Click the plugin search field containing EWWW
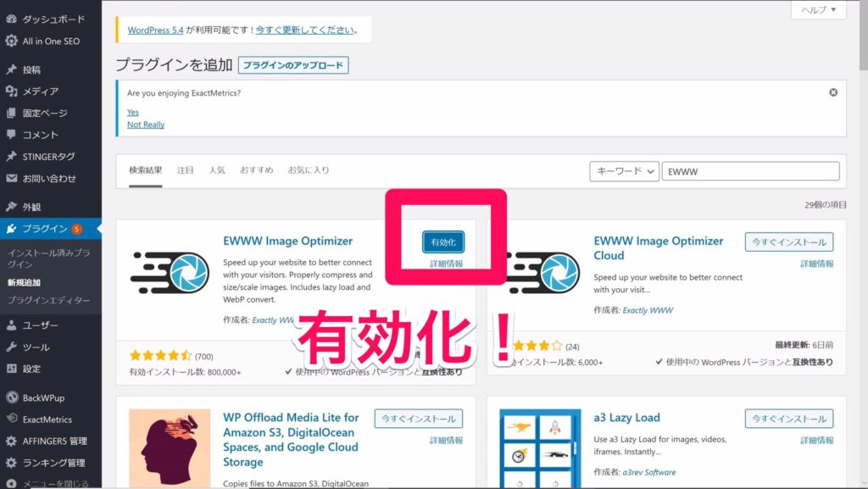Screen dimensions: 868x489 click(751, 171)
